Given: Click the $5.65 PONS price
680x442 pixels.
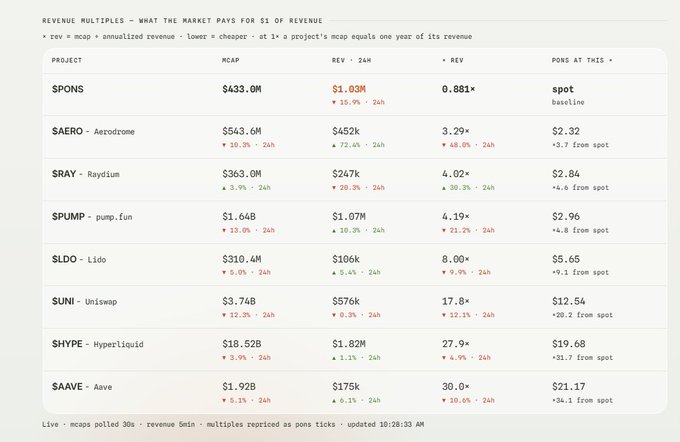Looking at the screenshot, I should tap(566, 259).
